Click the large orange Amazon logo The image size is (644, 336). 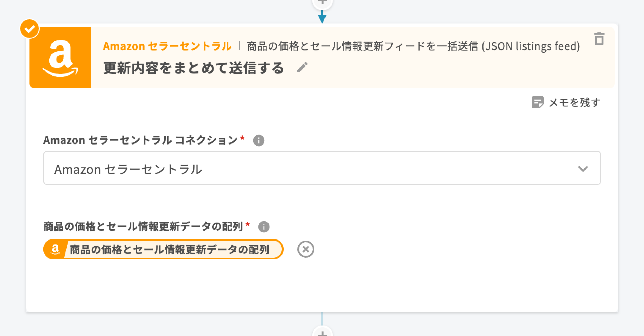click(60, 58)
